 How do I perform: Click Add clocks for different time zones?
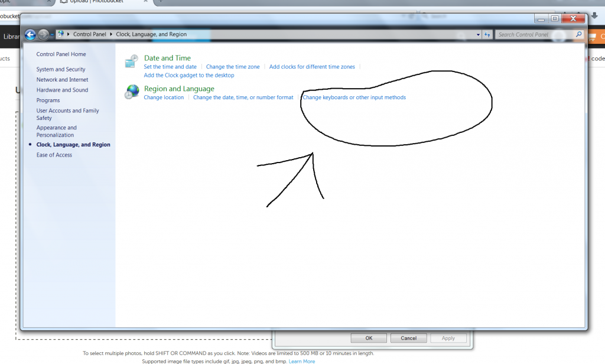click(x=312, y=67)
